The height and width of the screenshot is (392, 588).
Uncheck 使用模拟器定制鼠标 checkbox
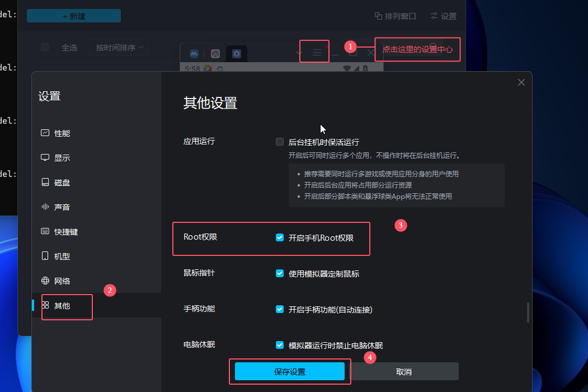click(280, 273)
